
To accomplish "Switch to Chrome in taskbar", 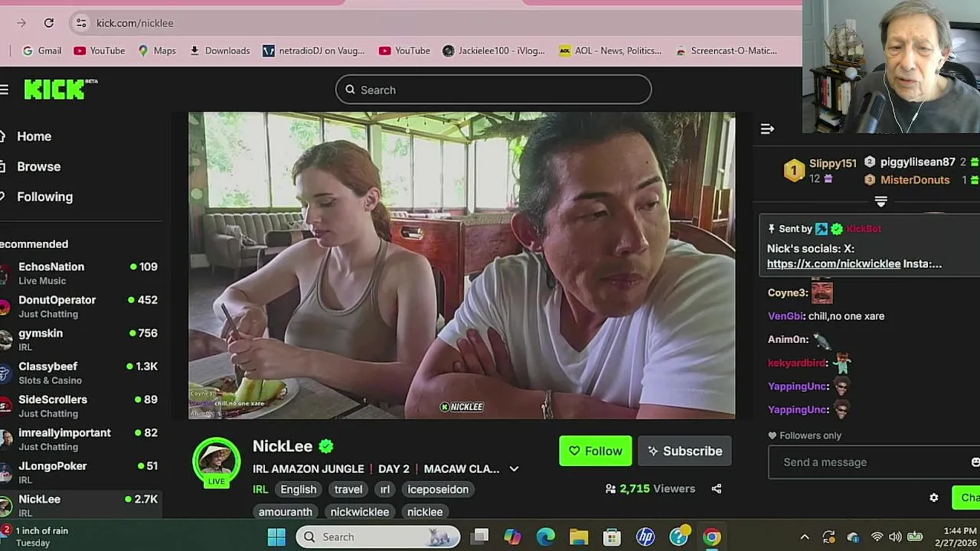I will point(712,536).
